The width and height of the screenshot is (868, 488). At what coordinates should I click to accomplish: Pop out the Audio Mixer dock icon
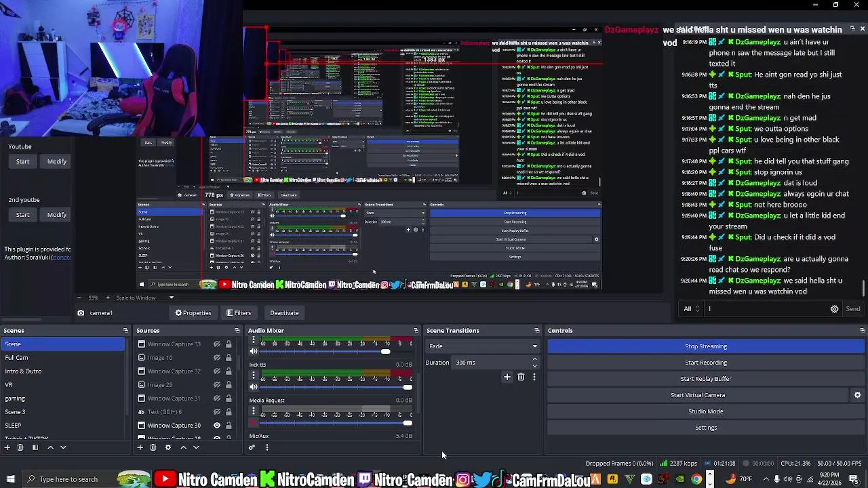tap(416, 331)
